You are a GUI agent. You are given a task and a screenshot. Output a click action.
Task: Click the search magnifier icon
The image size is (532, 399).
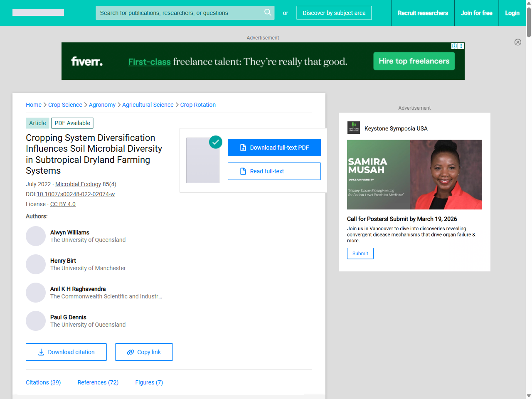268,12
